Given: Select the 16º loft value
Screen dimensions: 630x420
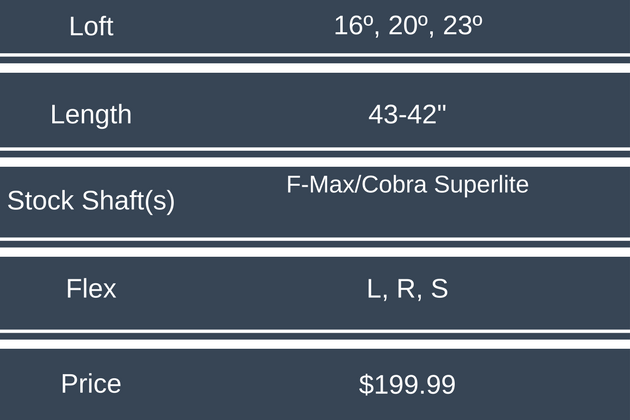Looking at the screenshot, I should coord(353,27).
